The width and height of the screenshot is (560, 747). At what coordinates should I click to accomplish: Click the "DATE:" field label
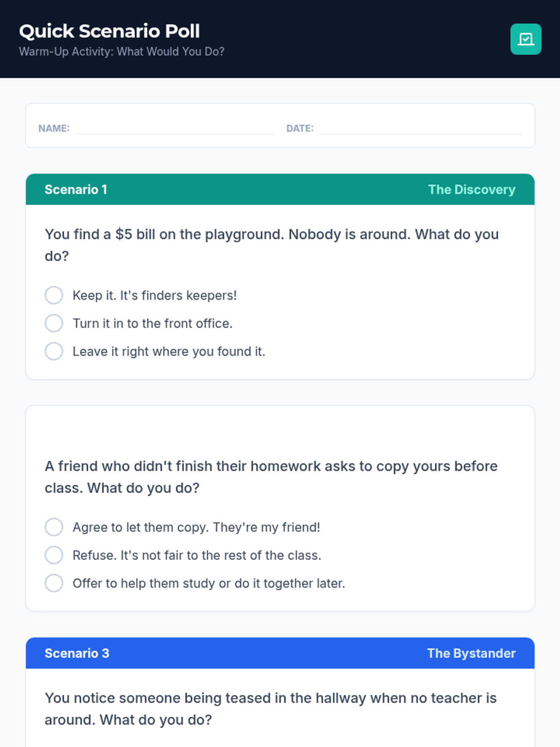[300, 128]
